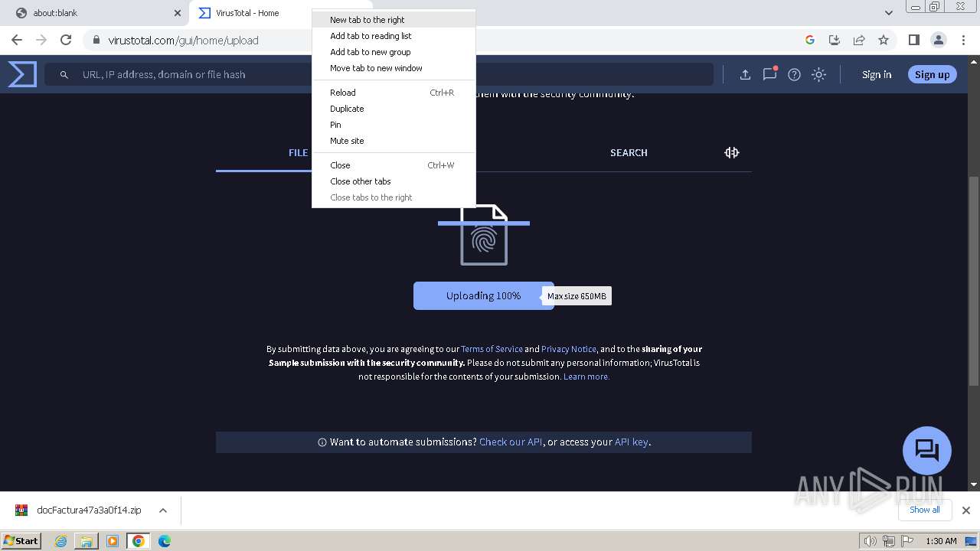The height and width of the screenshot is (551, 980).
Task: Select Move tab to new window
Action: [394, 68]
